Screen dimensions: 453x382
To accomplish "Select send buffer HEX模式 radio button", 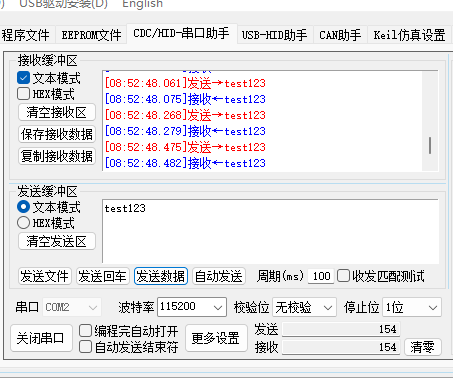I will (x=23, y=223).
